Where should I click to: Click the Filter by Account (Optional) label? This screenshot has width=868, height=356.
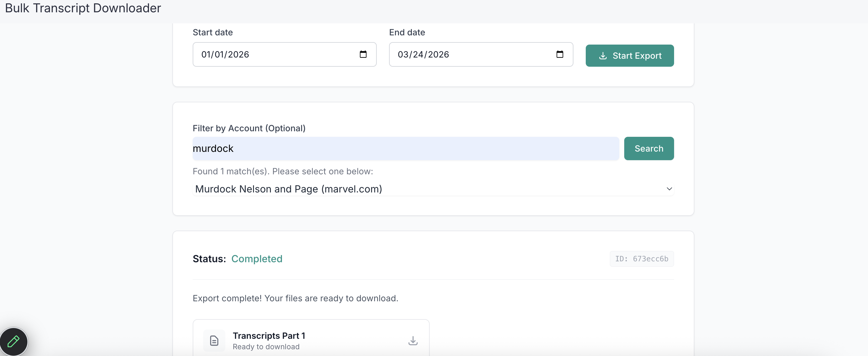pos(249,128)
